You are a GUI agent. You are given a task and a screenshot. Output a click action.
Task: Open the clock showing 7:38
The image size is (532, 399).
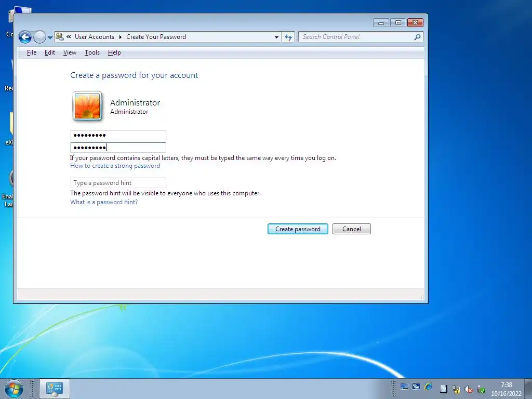tap(506, 389)
